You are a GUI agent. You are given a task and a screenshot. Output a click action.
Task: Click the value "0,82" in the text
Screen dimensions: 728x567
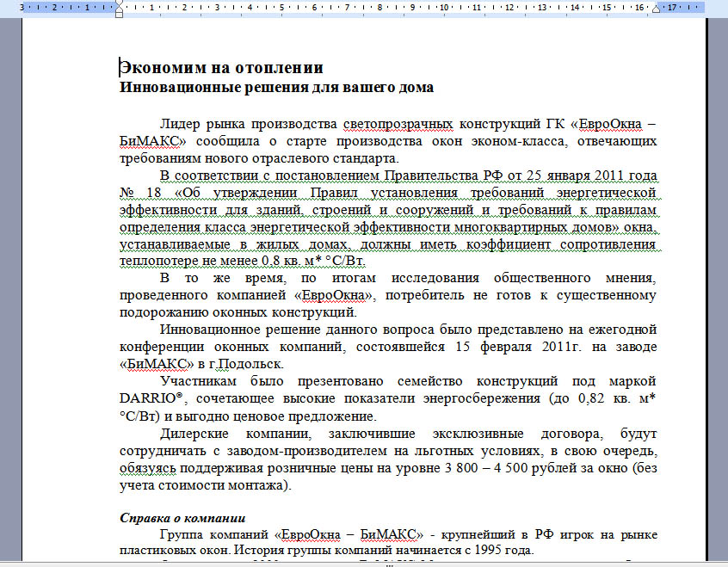point(591,398)
